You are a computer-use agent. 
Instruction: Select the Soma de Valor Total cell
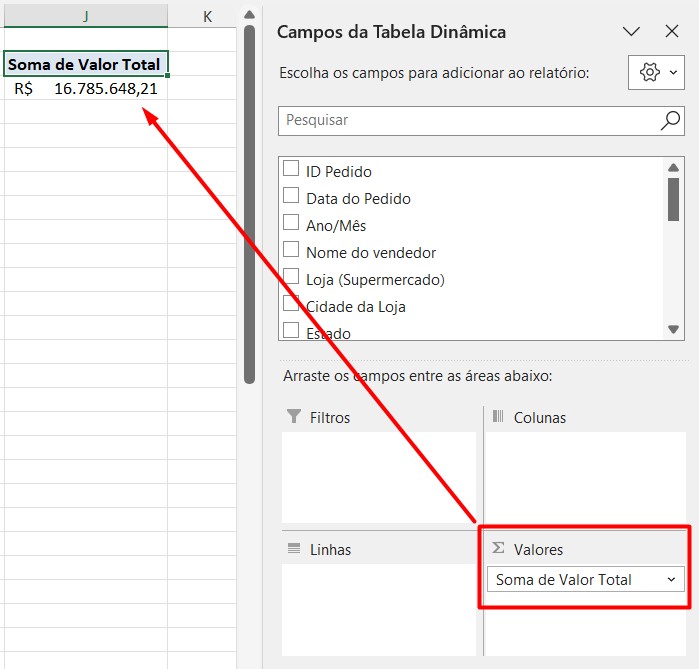pos(85,65)
